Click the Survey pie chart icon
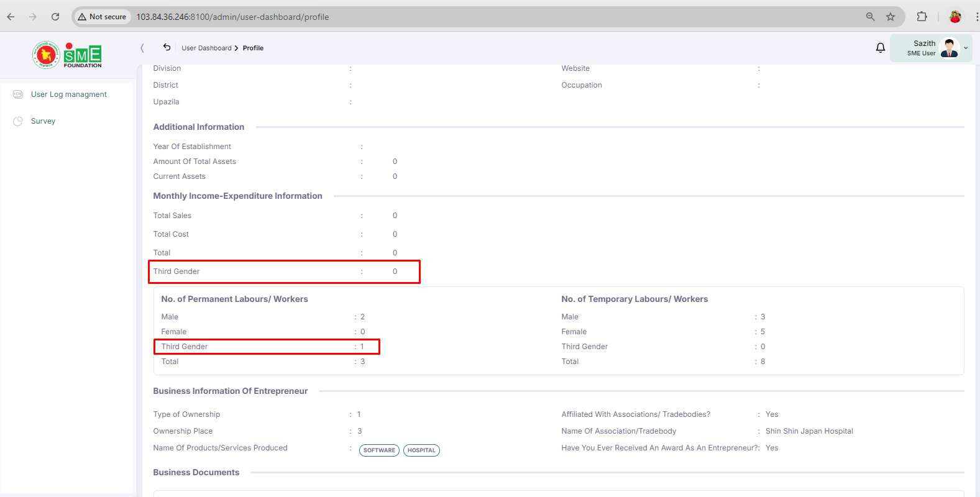The image size is (980, 497). (18, 121)
